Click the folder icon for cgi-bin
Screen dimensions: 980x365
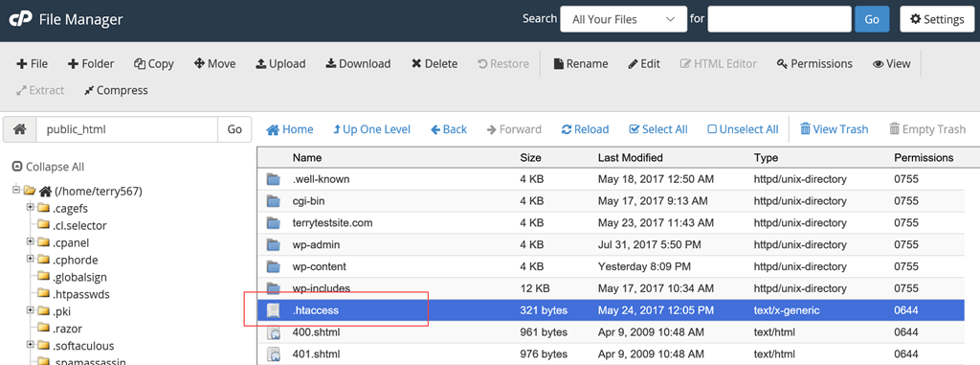pyautogui.click(x=274, y=201)
